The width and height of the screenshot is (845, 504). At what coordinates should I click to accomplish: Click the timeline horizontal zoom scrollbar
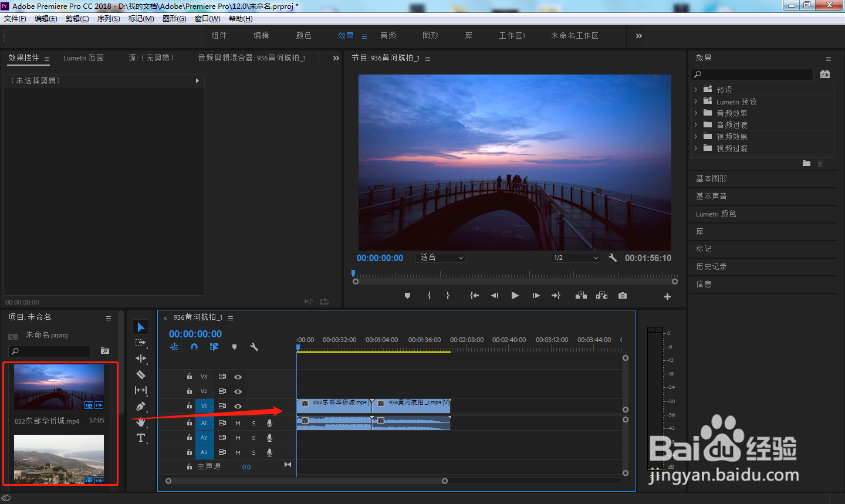[x=306, y=481]
